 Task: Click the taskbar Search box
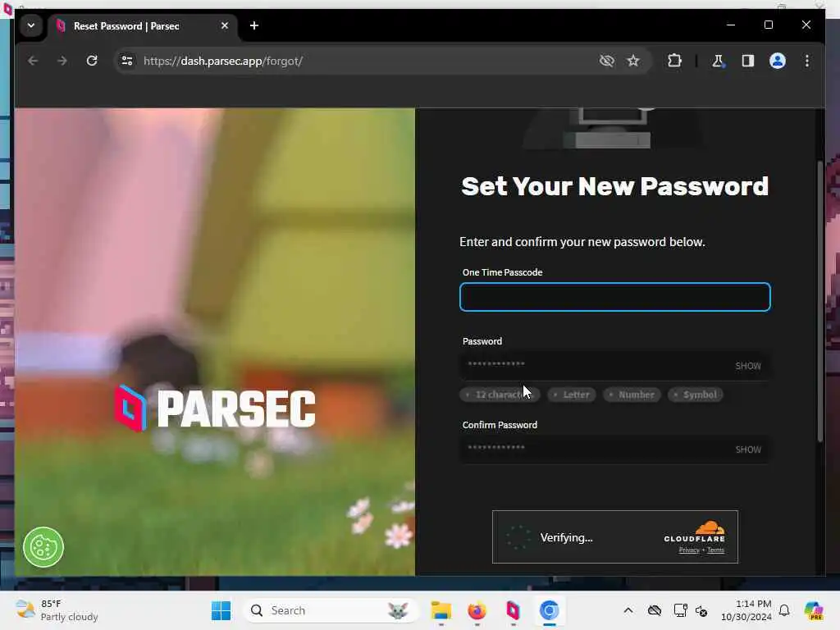[x=331, y=610]
